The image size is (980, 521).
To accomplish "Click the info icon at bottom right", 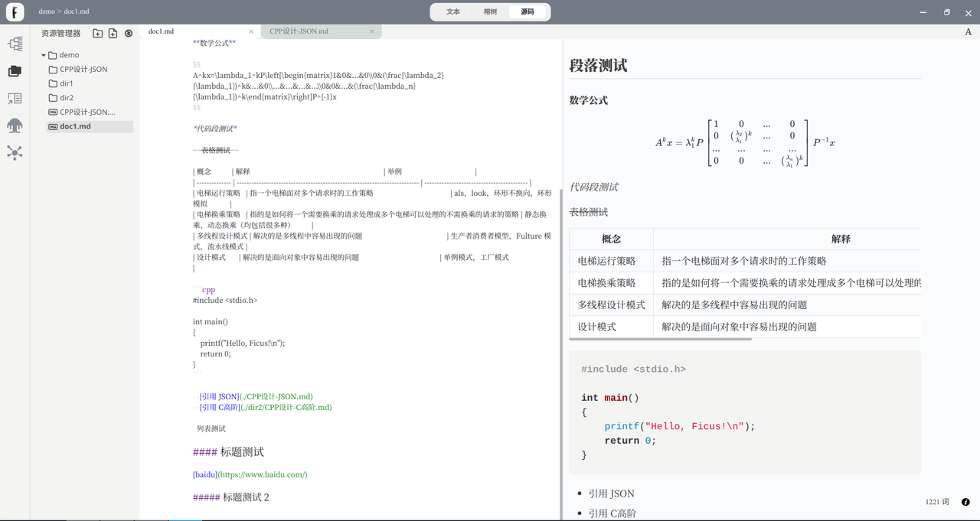I will (965, 502).
